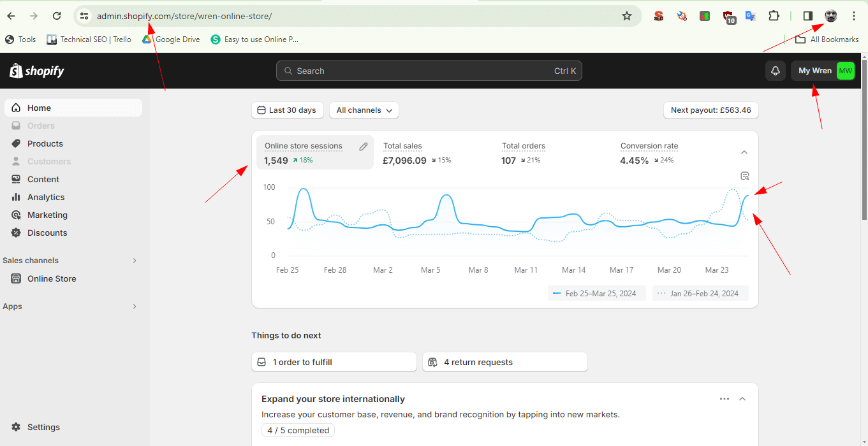Click the Analytics bar-chart icon

point(16,197)
